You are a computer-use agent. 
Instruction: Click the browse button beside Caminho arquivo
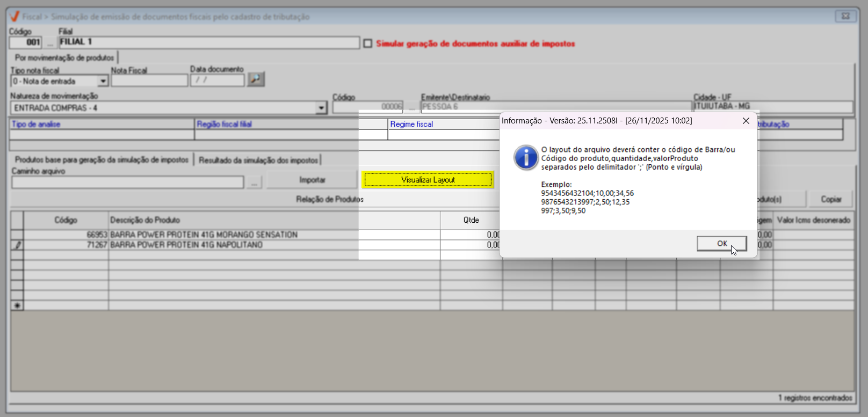(254, 182)
